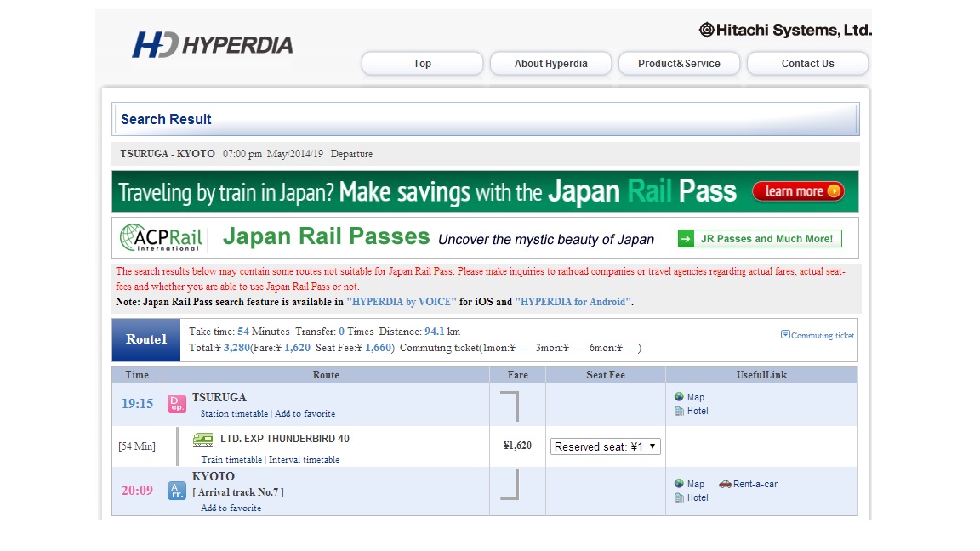
Task: Click the Hitachi Systems, Ltd. logo
Action: coord(785,30)
